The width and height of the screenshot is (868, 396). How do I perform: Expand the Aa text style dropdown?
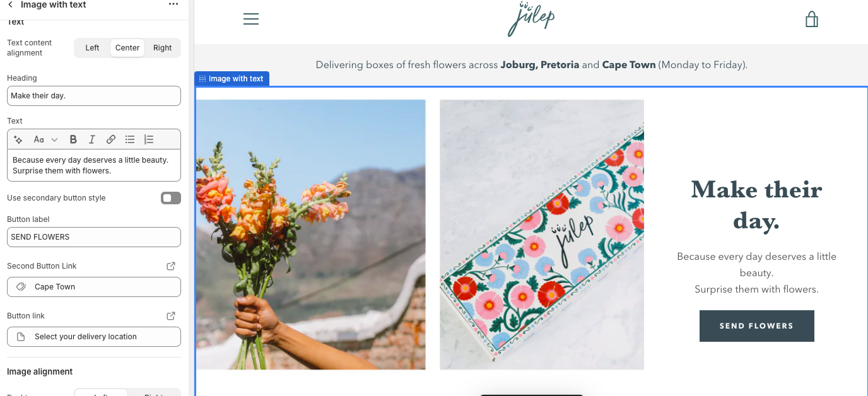coord(45,139)
